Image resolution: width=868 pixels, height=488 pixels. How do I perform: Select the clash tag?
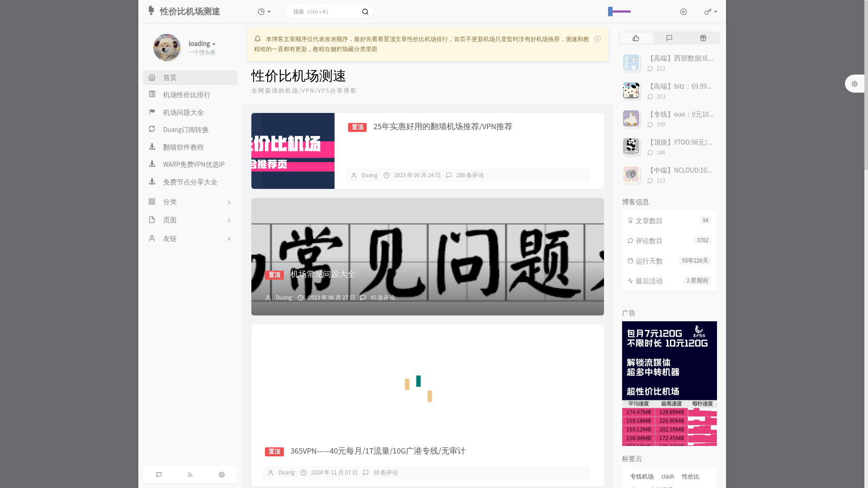click(668, 477)
